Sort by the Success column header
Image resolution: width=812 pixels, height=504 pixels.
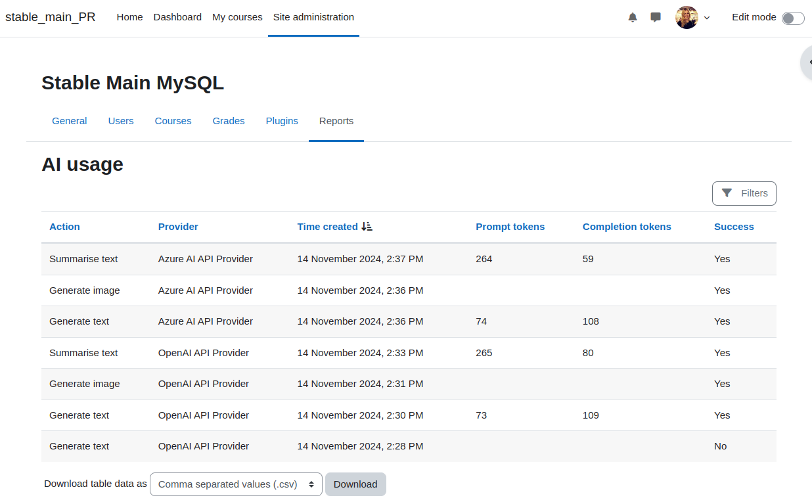(x=734, y=227)
